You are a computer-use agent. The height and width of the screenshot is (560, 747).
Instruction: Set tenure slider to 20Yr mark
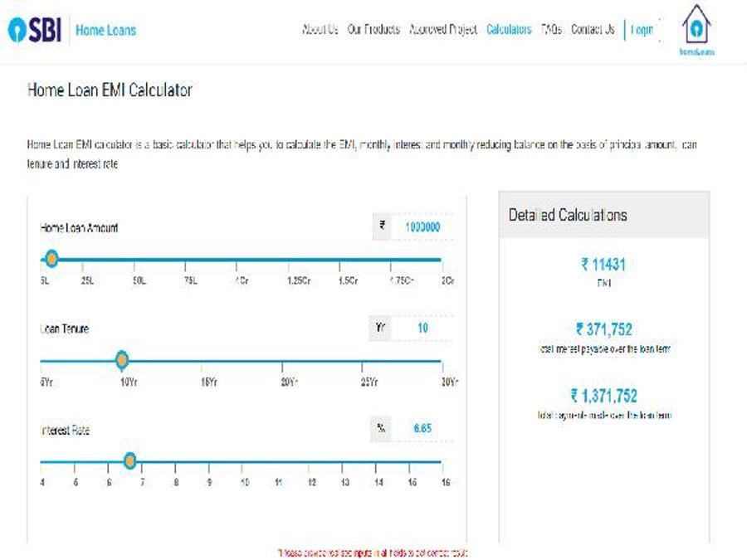coord(282,361)
